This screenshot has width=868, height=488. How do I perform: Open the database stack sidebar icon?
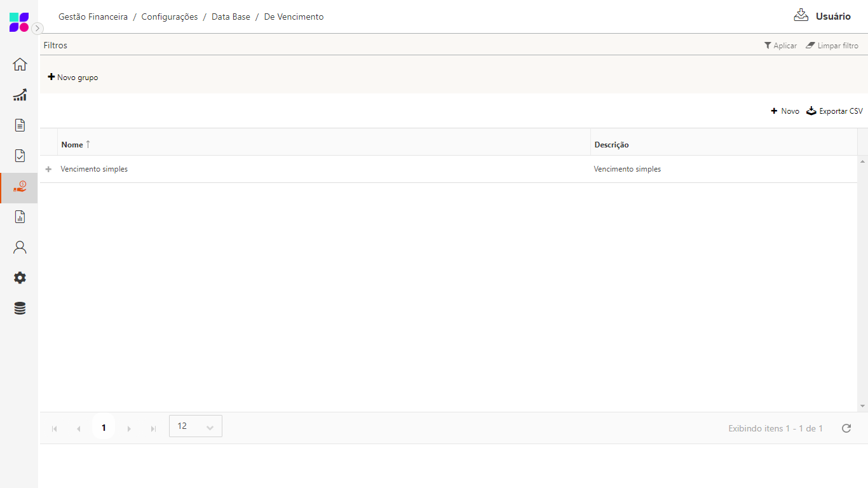tap(20, 309)
